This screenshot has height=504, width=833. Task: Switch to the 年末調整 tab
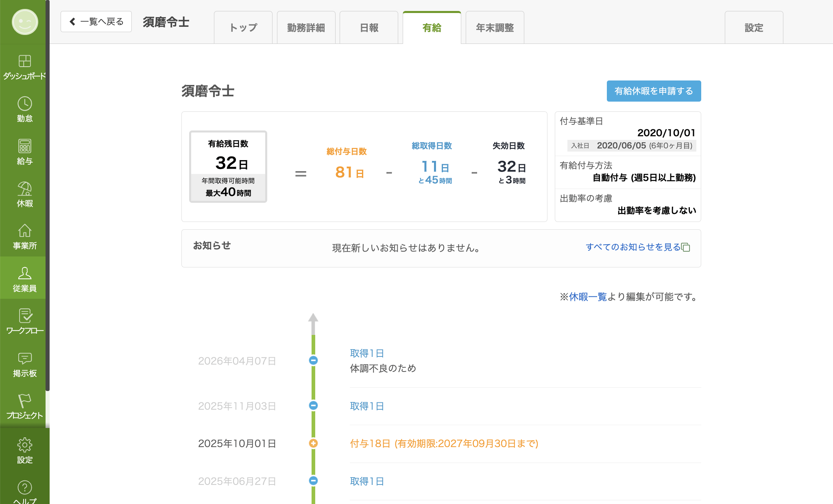(x=495, y=28)
